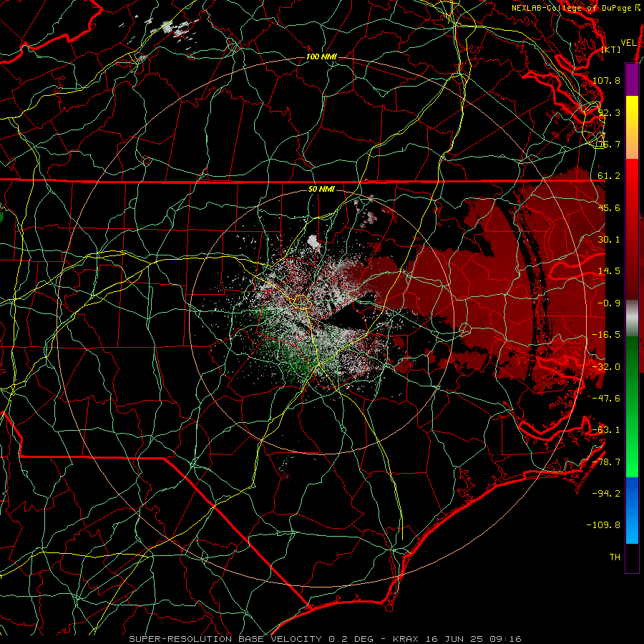Click the [KT] units label
Image resolution: width=644 pixels, height=644 pixels.
point(611,49)
